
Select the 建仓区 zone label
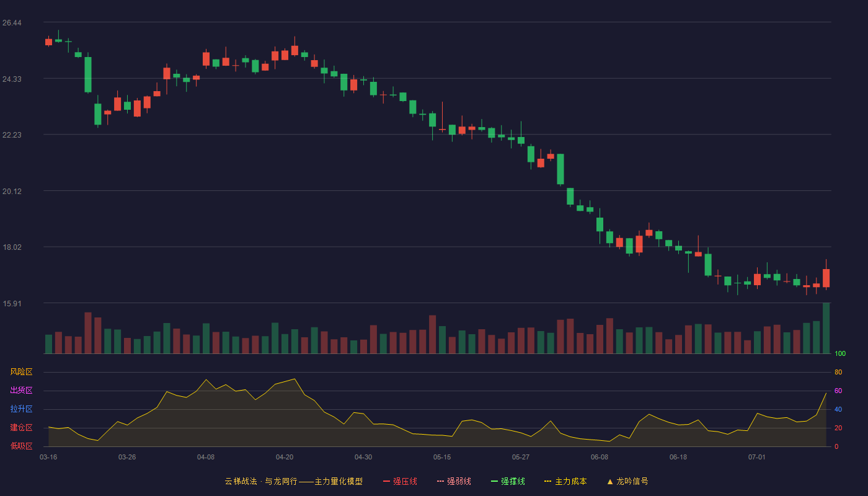coord(21,428)
